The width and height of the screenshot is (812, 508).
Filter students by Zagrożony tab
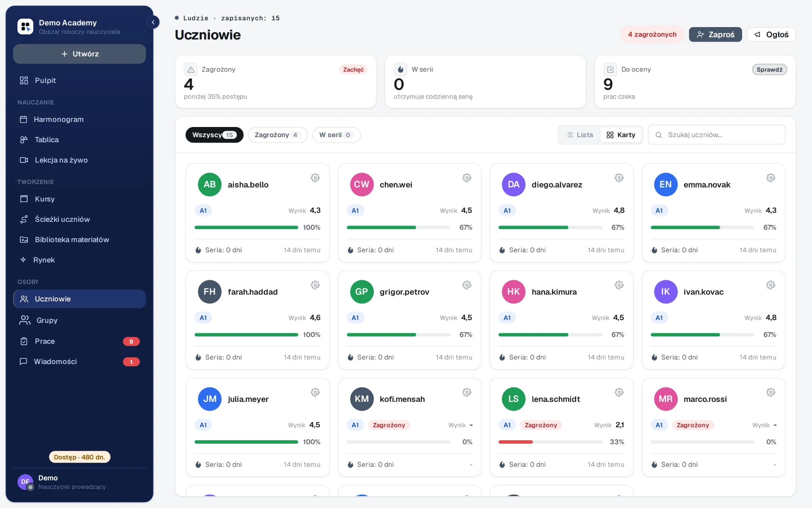(x=277, y=135)
